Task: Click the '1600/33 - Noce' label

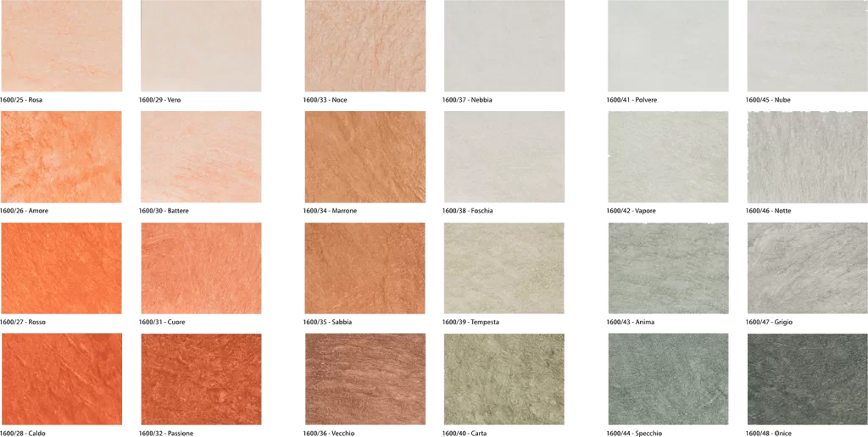Action: click(x=325, y=100)
